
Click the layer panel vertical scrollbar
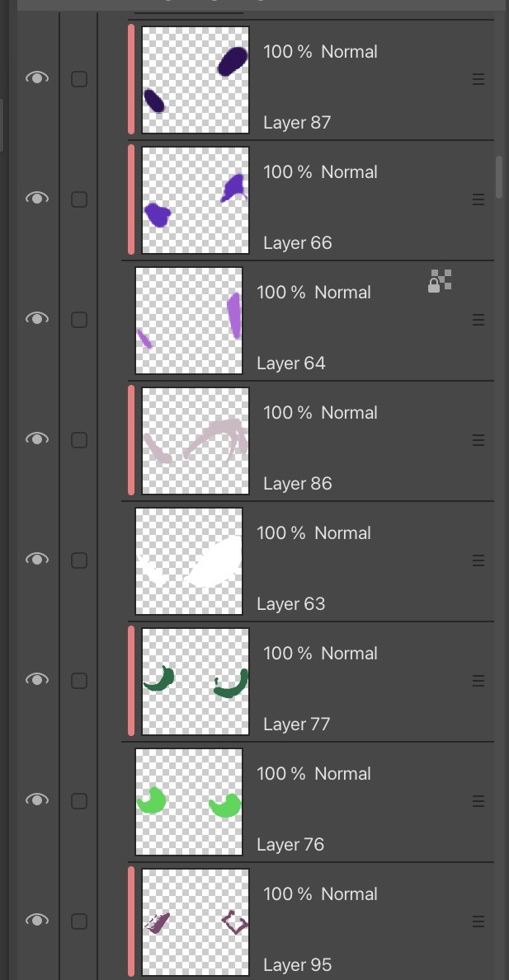499,176
